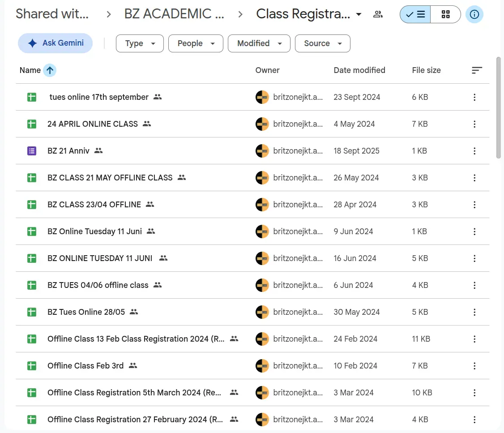Click the Date modified column header
Viewport: 504px width, 433px height.
click(359, 70)
